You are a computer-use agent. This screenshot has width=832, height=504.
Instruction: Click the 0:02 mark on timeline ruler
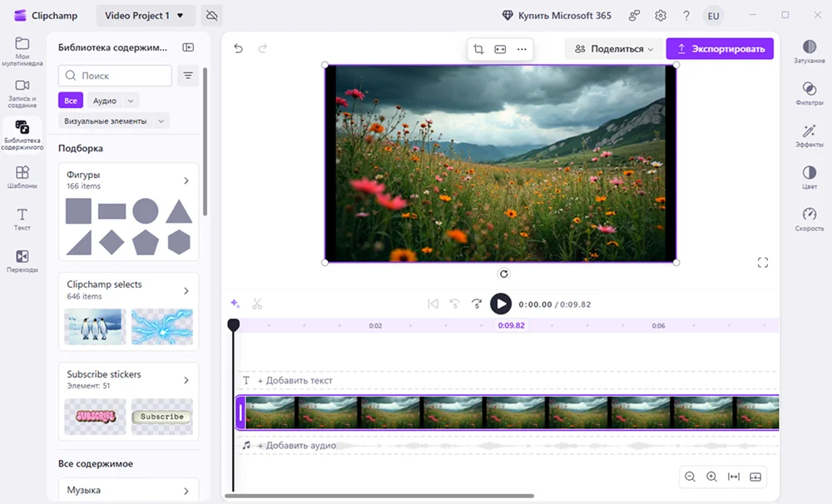click(x=375, y=326)
